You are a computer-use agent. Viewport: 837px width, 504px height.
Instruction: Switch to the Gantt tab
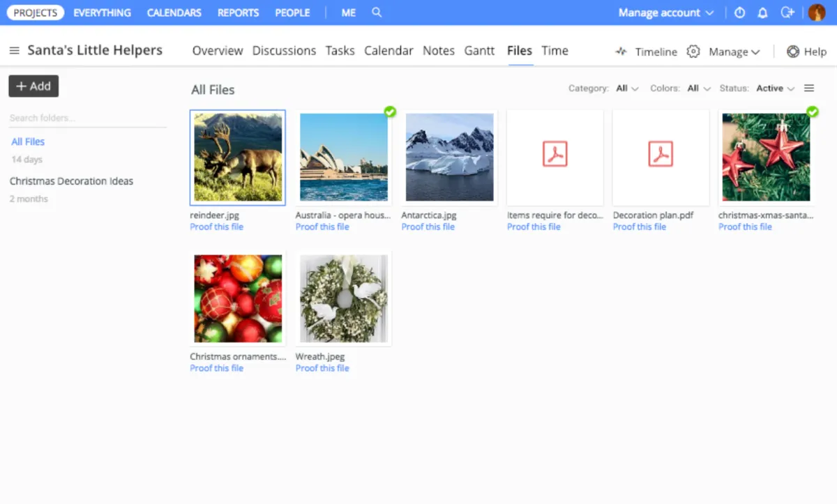pyautogui.click(x=480, y=51)
